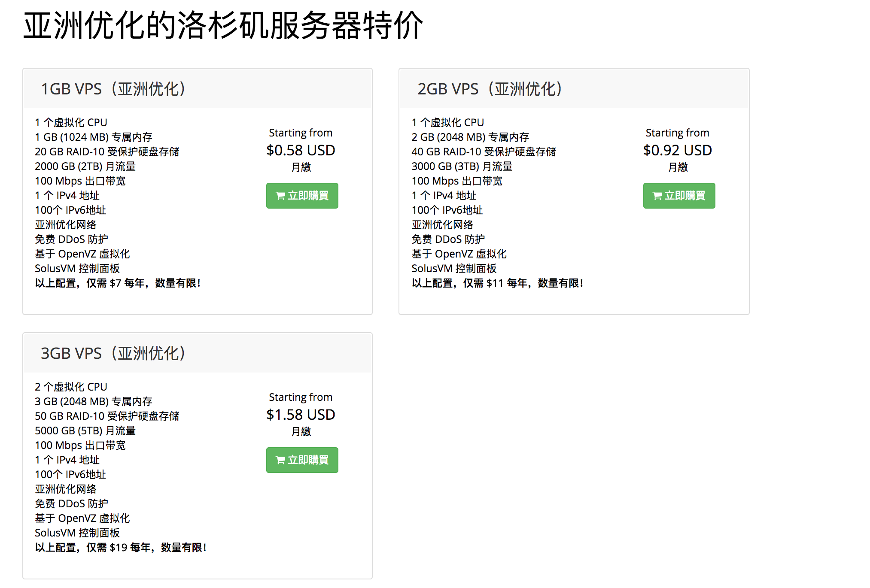Viewport: 870px width, 588px height.
Task: Click 1 个 IPv4 地址 in 1GB card
Action: tap(67, 196)
